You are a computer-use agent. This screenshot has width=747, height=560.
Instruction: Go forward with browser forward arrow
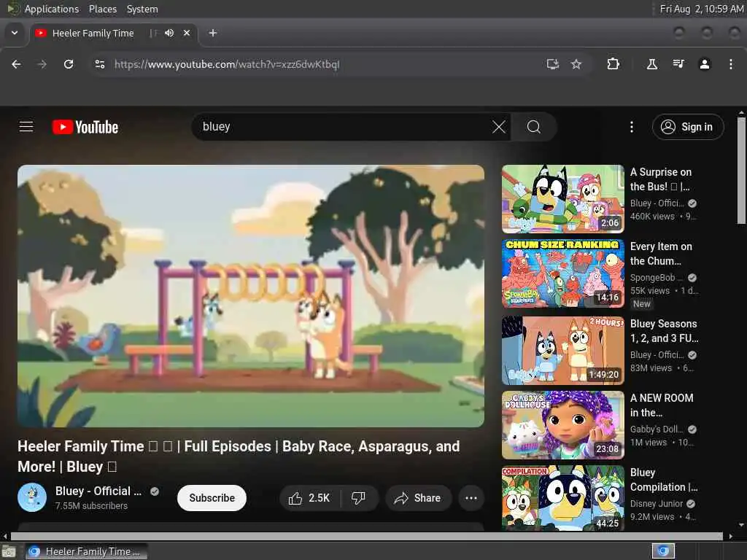tap(42, 64)
